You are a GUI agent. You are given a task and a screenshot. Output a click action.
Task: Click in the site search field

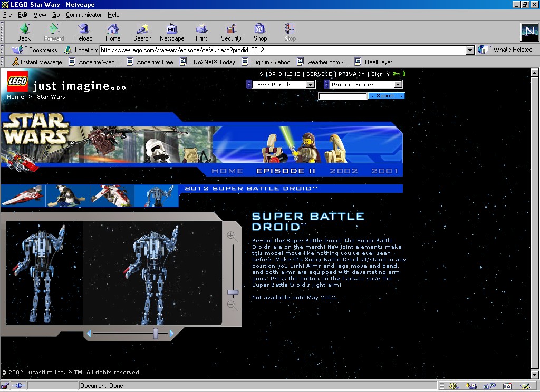(x=343, y=96)
